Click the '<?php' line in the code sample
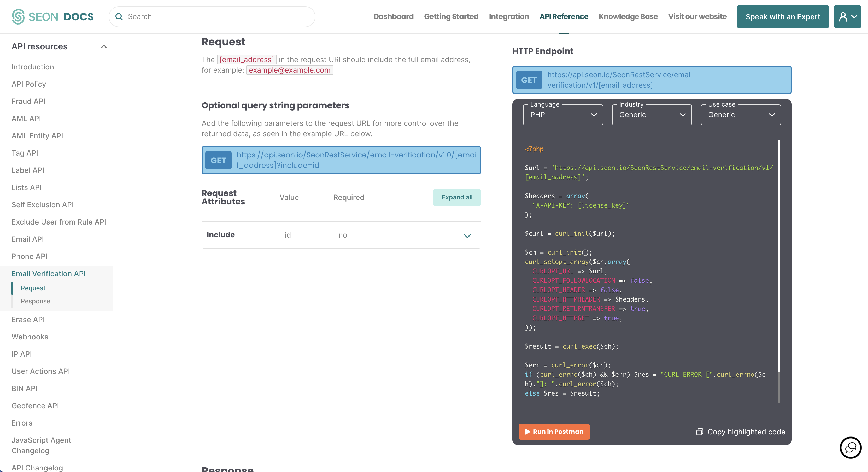This screenshot has width=868, height=472. [534, 149]
